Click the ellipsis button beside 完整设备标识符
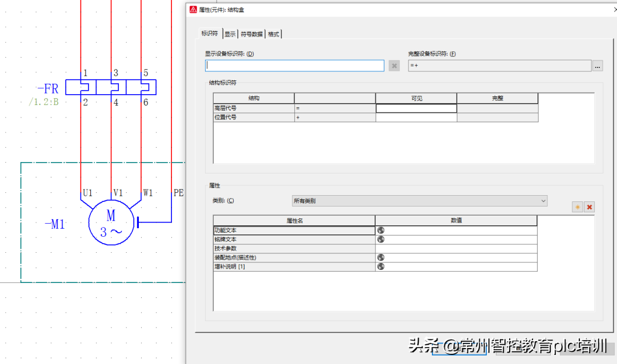 [598, 66]
